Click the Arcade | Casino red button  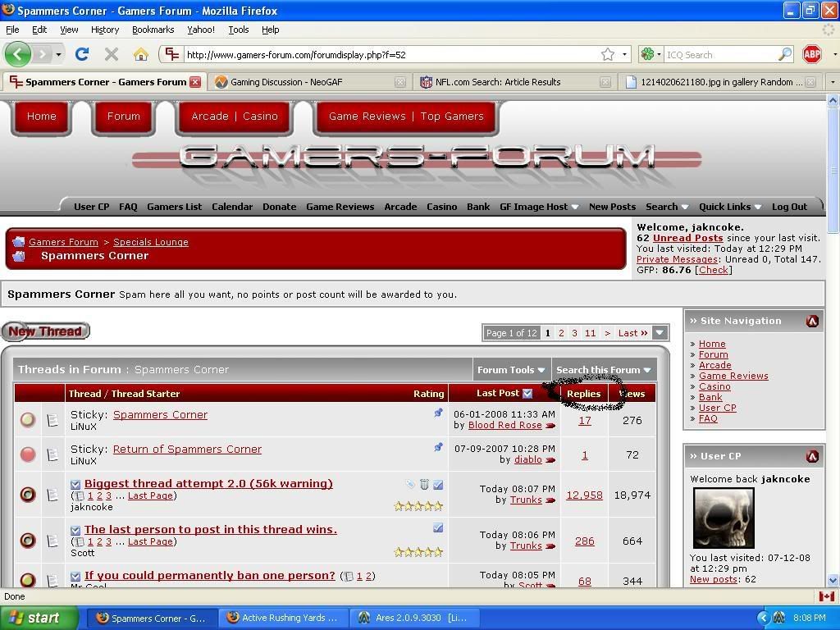point(235,116)
